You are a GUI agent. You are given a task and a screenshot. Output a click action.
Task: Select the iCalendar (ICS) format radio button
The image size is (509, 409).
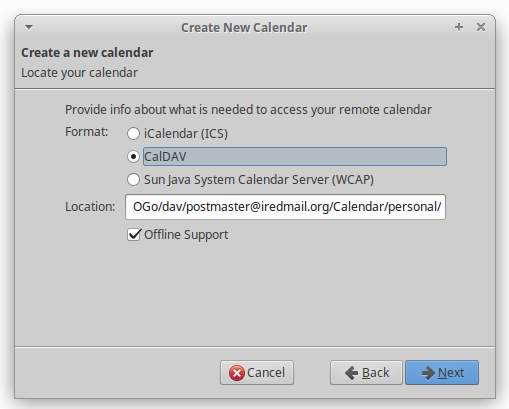(133, 134)
